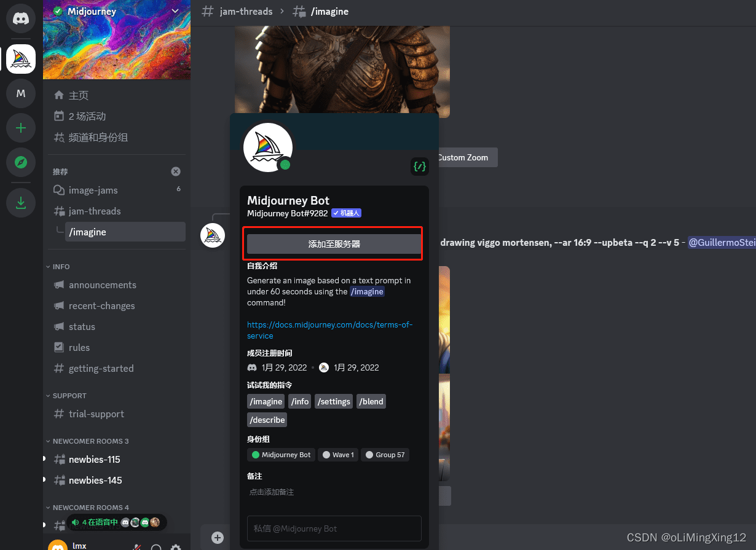This screenshot has height=550, width=756.
Task: Click /imagine command mention in bio
Action: click(368, 291)
